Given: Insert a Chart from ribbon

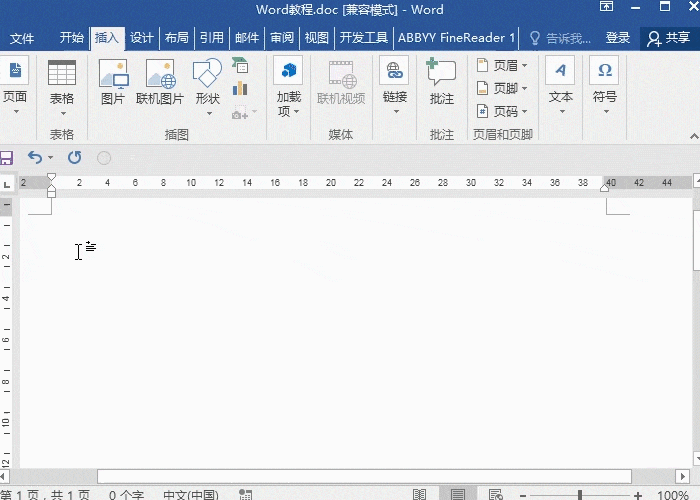Looking at the screenshot, I should (240, 88).
